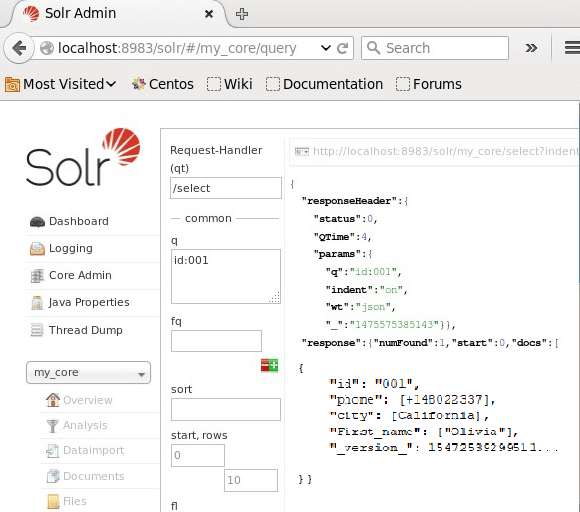580x512 pixels.
Task: Click the q query text area
Action: [x=226, y=276]
